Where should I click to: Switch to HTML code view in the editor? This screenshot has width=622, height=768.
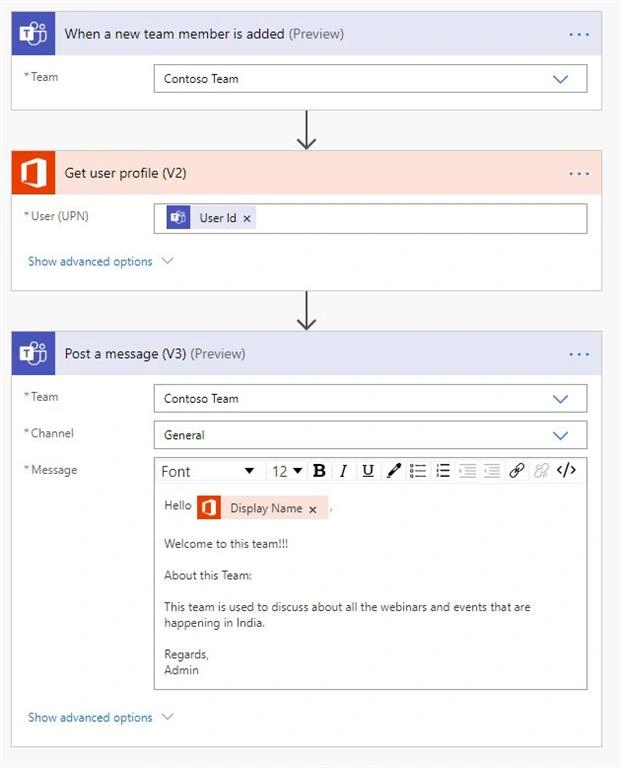(566, 470)
